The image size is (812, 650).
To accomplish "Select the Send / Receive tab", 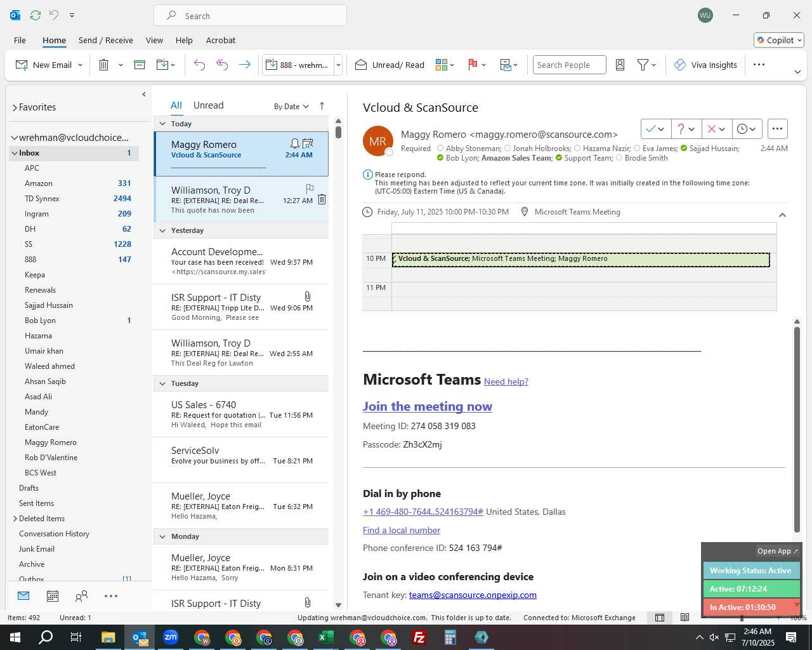I will [106, 40].
